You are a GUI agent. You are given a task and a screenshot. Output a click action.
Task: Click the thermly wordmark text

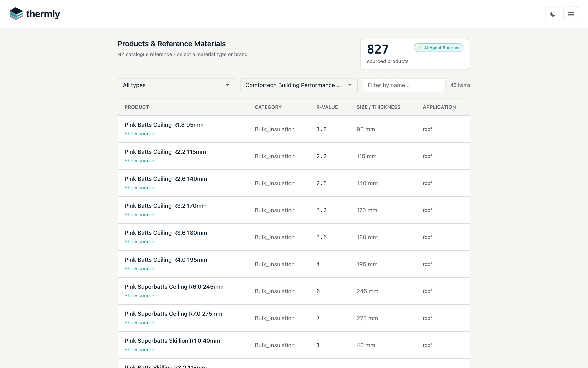(x=43, y=14)
